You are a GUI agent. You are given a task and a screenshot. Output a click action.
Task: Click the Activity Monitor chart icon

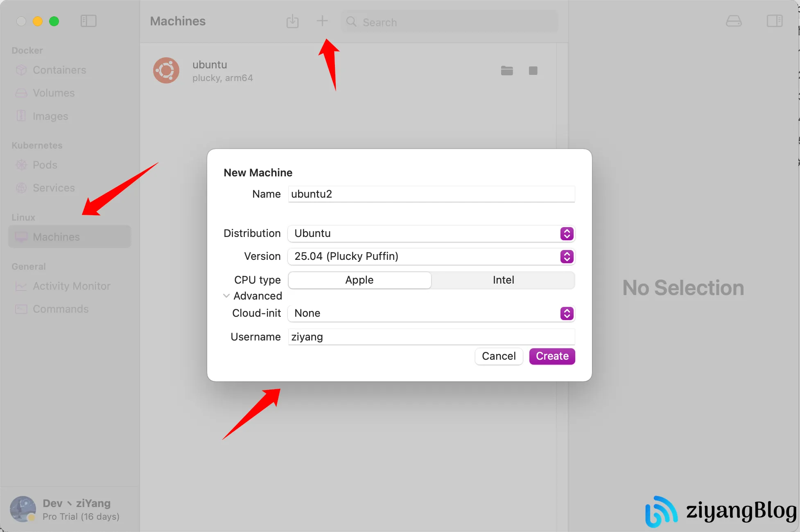[21, 286]
